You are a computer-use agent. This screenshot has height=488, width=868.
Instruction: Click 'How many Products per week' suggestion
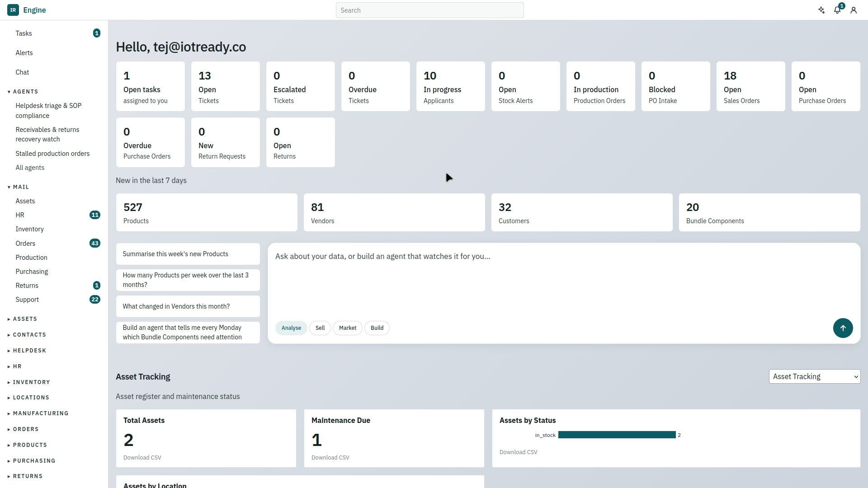pos(188,280)
